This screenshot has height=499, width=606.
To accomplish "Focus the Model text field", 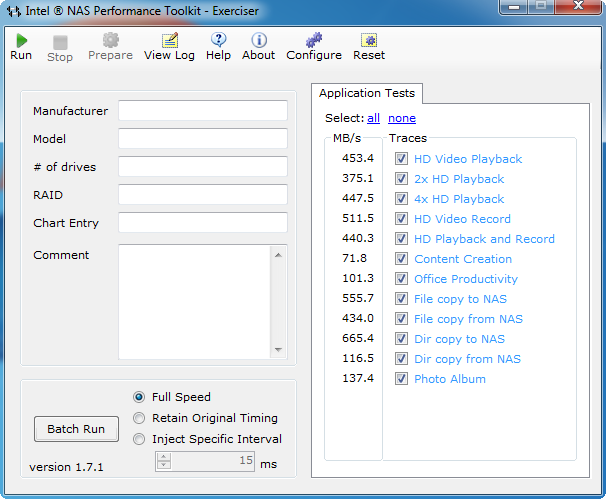I will 203,138.
